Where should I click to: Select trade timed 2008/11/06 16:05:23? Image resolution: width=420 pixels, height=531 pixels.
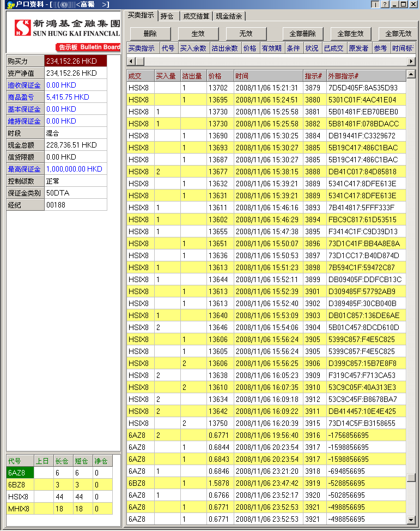[266, 376]
